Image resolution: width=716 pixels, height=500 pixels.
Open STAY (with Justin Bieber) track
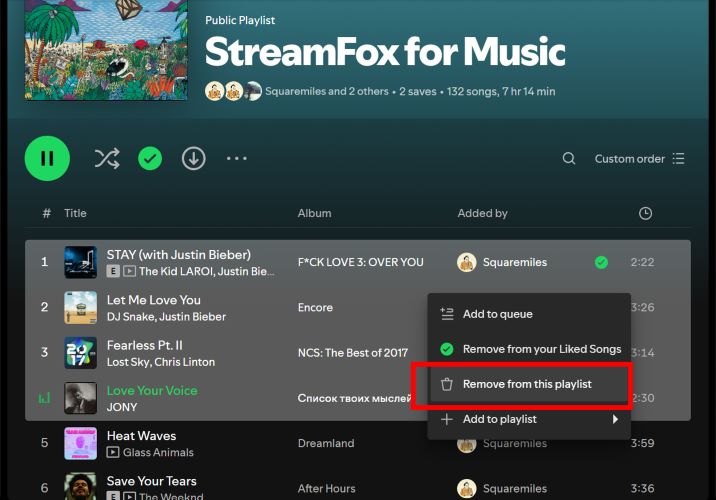click(179, 254)
